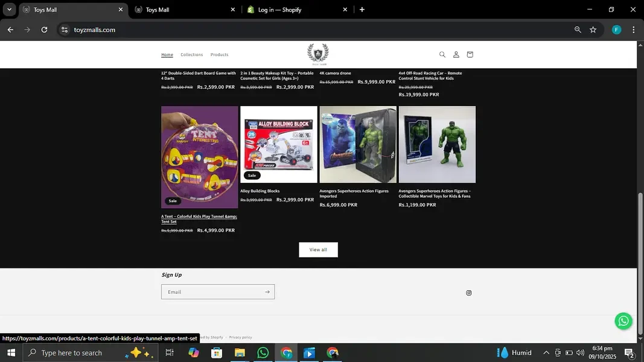Screen dimensions: 644x362
Task: Open the Hulk Avengers Imported figure thumbnail
Action: point(358,145)
